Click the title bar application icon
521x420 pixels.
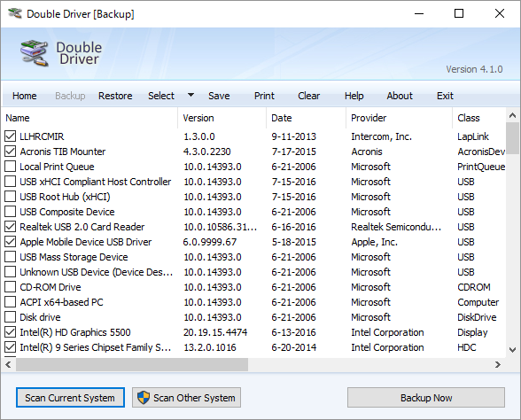click(x=15, y=13)
